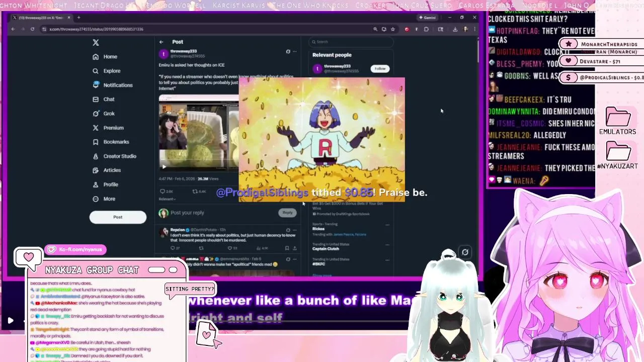This screenshot has width=644, height=362.
Task: Click the Gemini button in browser title bar
Action: [x=428, y=18]
